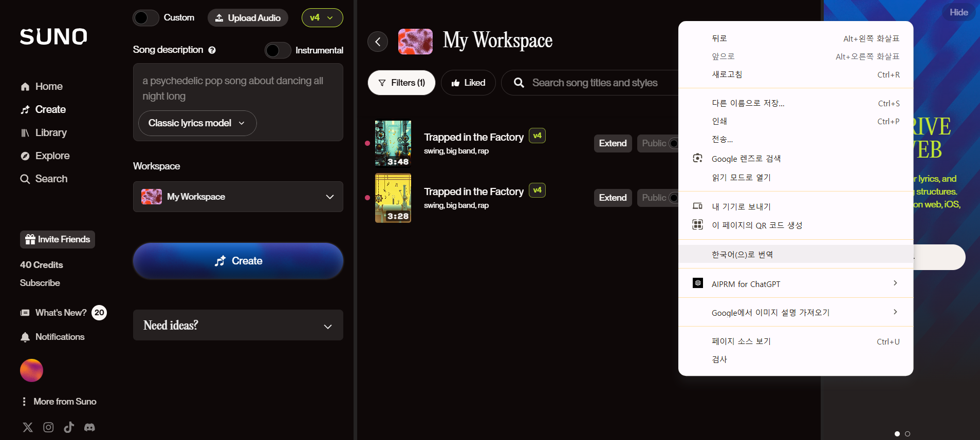The width and height of the screenshot is (980, 440).
Task: Open X (Twitter) social icon link
Action: click(28, 427)
